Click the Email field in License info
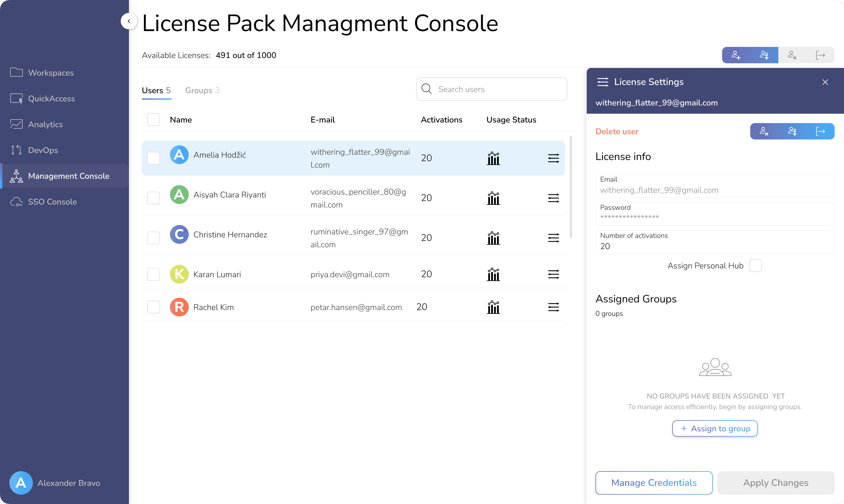Image resolution: width=844 pixels, height=504 pixels. coord(714,186)
